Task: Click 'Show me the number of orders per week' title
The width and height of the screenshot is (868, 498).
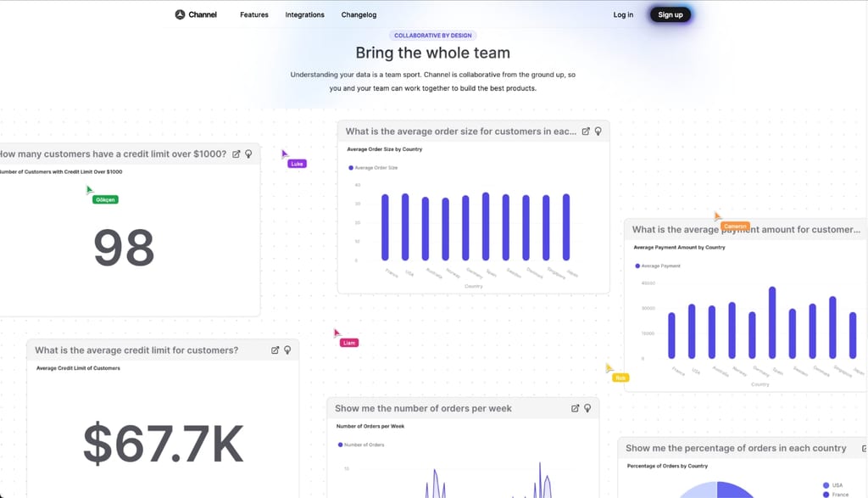Action: 423,408
